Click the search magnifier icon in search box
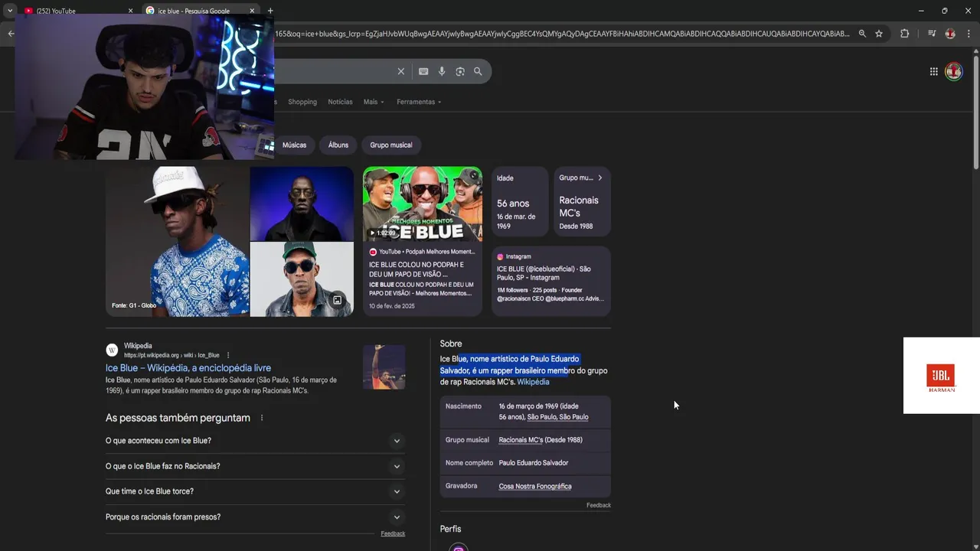This screenshot has height=551, width=980. coord(478,71)
